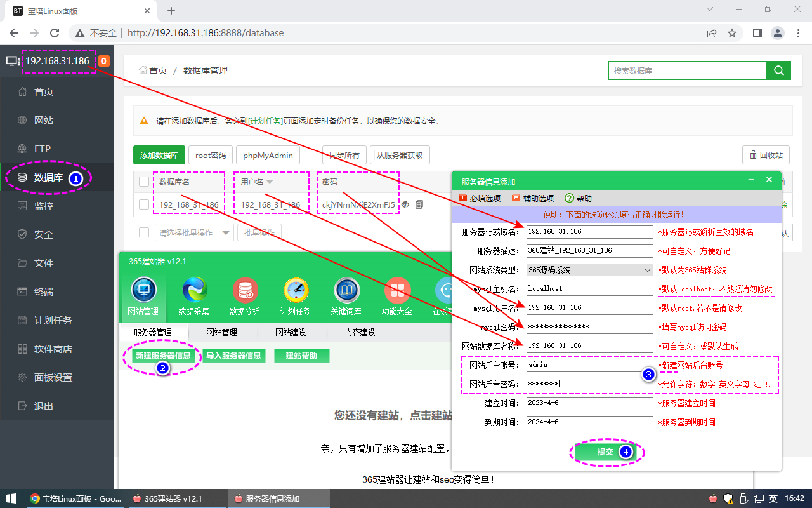
Task: Switch to 网站管理 tab in 365建站器
Action: 221,332
